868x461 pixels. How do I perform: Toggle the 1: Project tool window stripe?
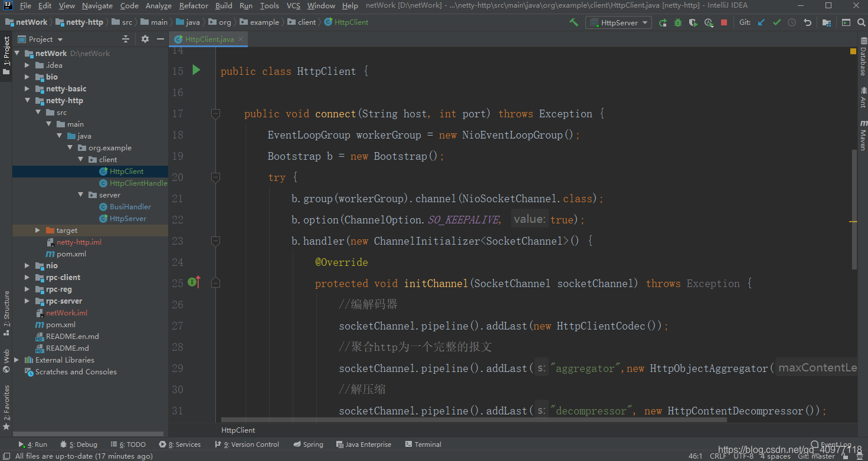click(6, 57)
